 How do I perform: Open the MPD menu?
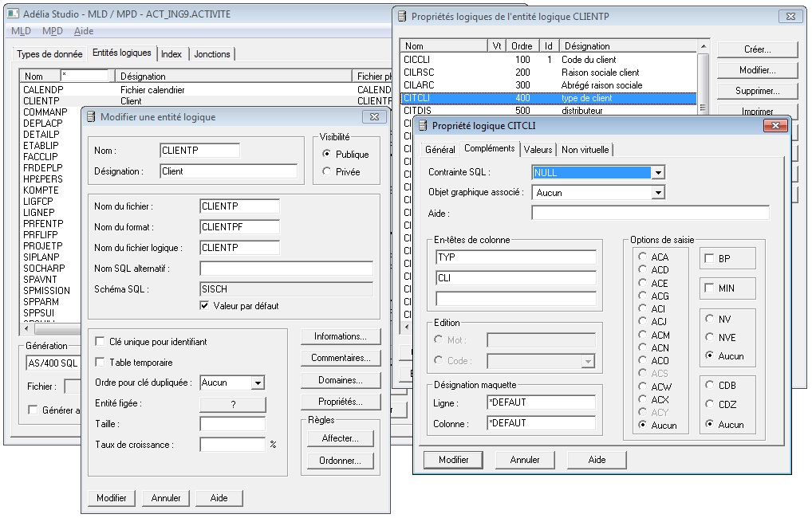tap(52, 31)
